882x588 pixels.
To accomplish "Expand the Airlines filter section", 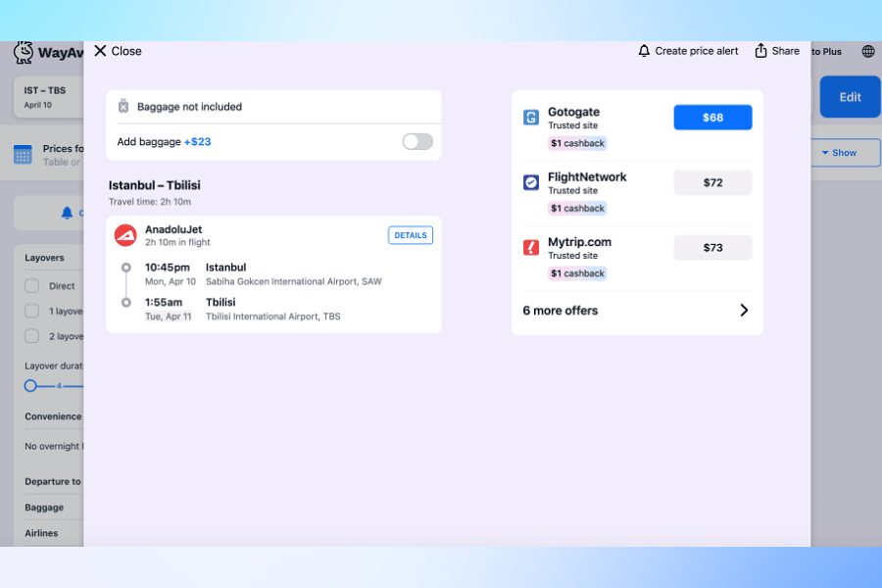I will click(41, 533).
